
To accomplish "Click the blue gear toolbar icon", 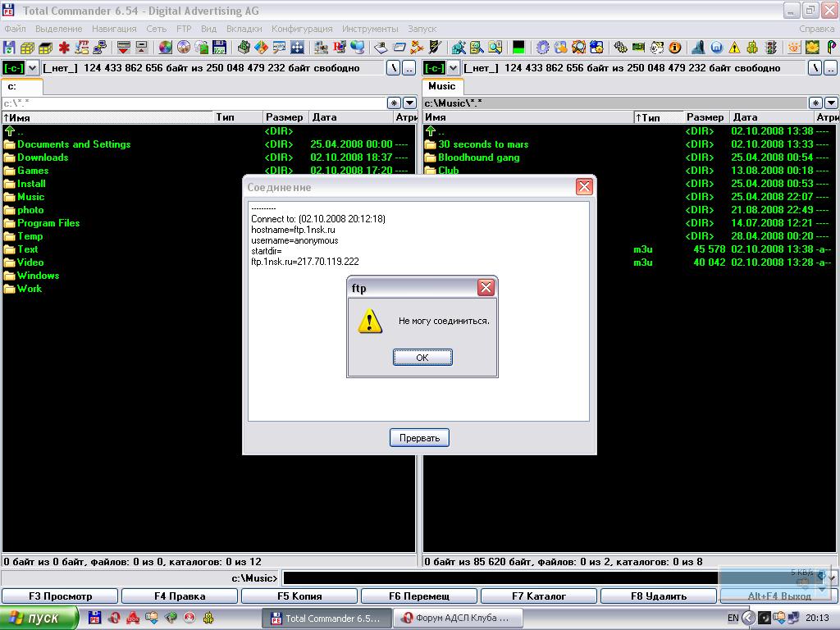I will [x=543, y=48].
